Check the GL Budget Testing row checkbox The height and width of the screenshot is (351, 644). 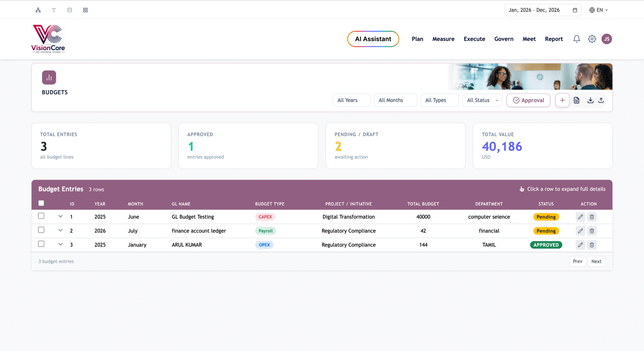41,216
